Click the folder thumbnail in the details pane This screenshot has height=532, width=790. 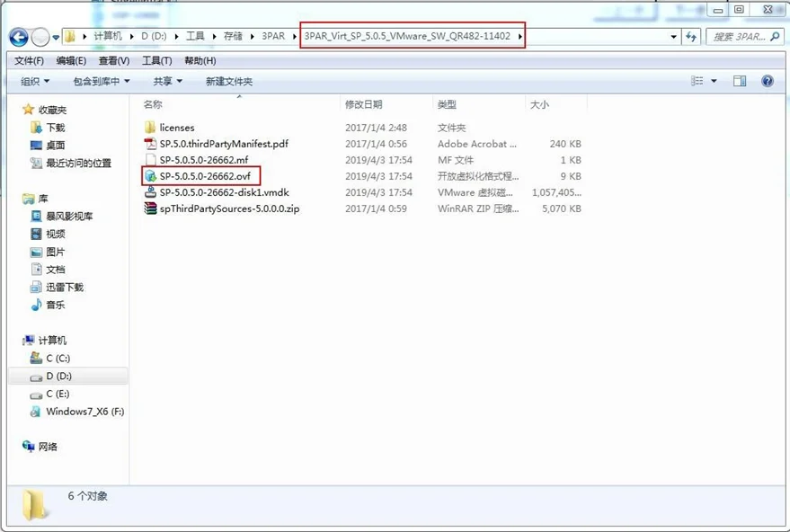click(35, 505)
